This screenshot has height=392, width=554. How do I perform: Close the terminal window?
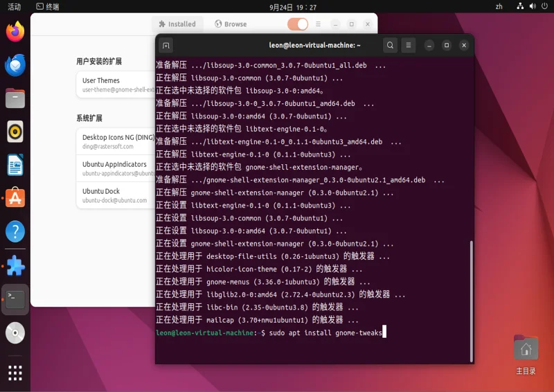click(x=464, y=45)
